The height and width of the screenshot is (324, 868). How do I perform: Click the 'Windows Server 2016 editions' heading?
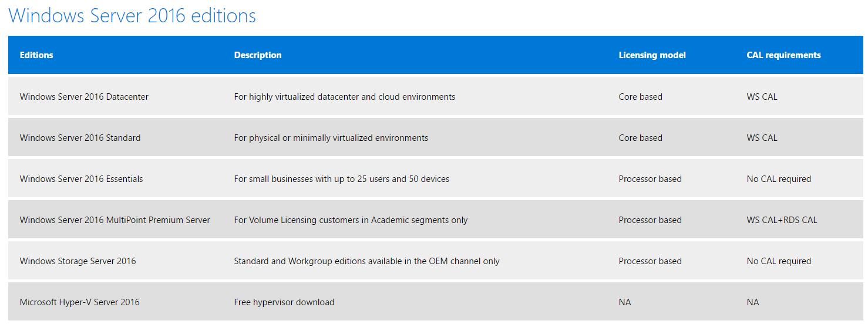[x=132, y=15]
